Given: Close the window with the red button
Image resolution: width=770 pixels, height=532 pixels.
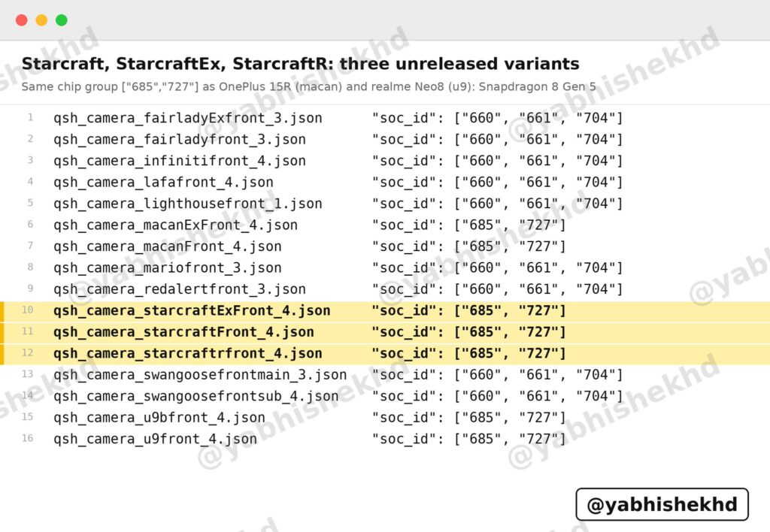Looking at the screenshot, I should tap(22, 20).
